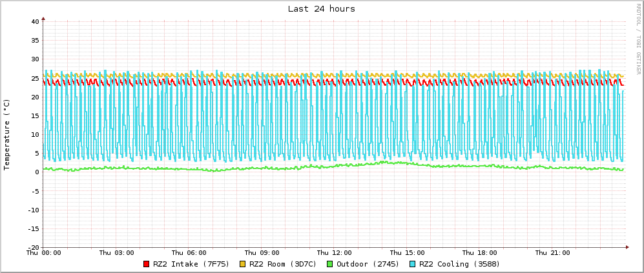Click the 'Thu 18:00' time axis label
Screen dimensions: 644x273
point(480,252)
